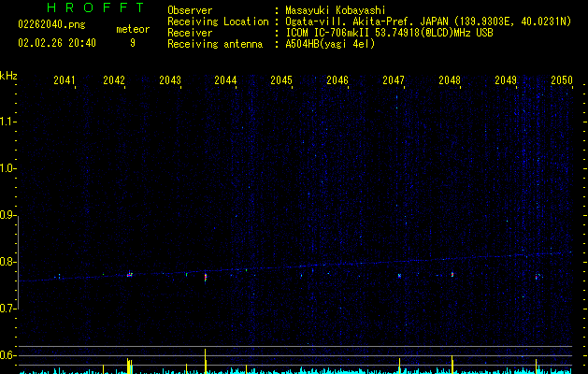
Task: Click the meteor echo between 2049 and 2050
Action: pos(538,277)
